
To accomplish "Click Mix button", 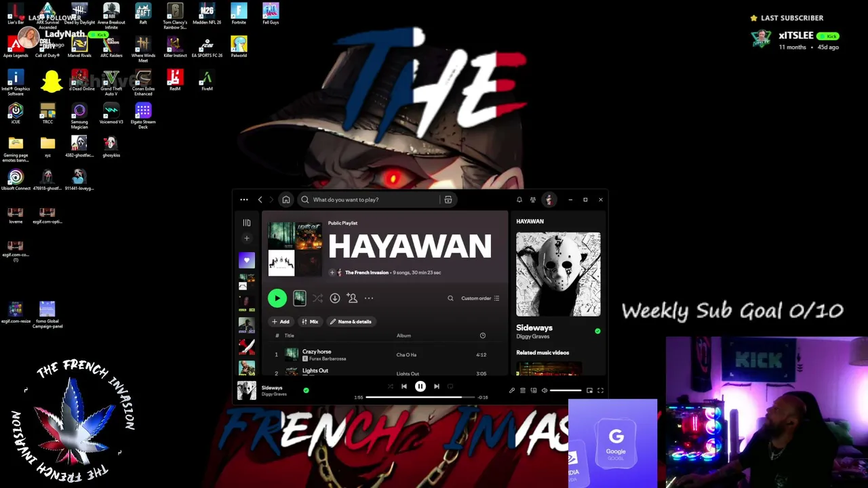I will 310,322.
